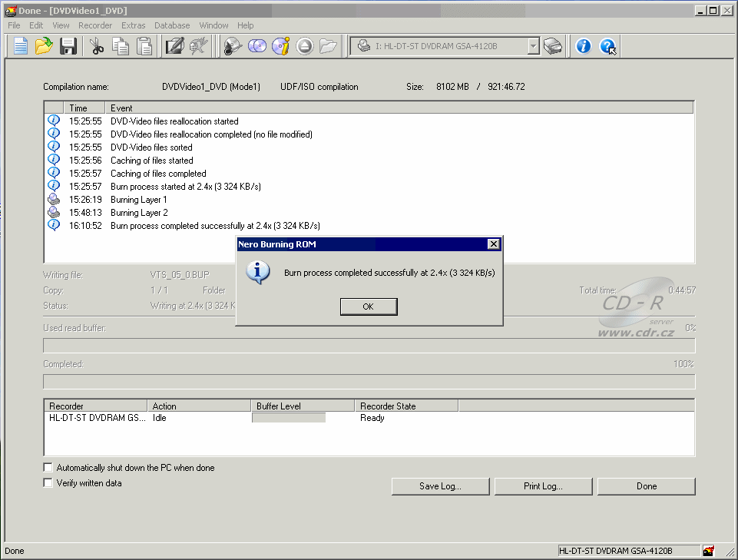Open compilation properties with the pencil icon
The height and width of the screenshot is (560, 738).
(x=174, y=46)
